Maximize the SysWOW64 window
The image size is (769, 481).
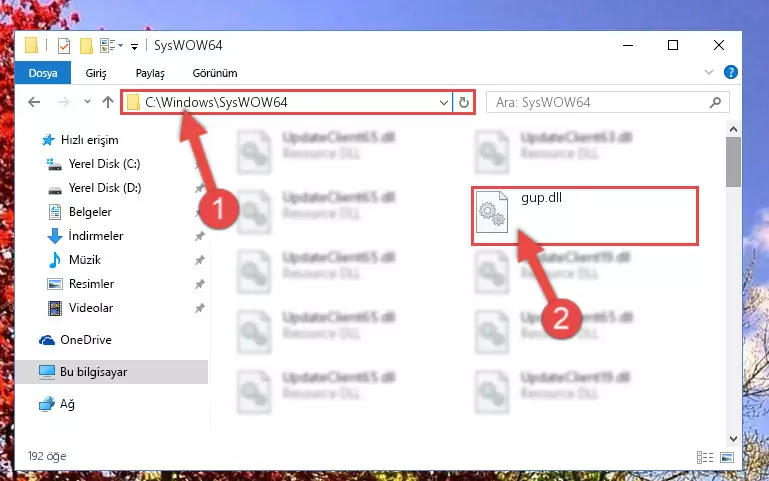[673, 45]
